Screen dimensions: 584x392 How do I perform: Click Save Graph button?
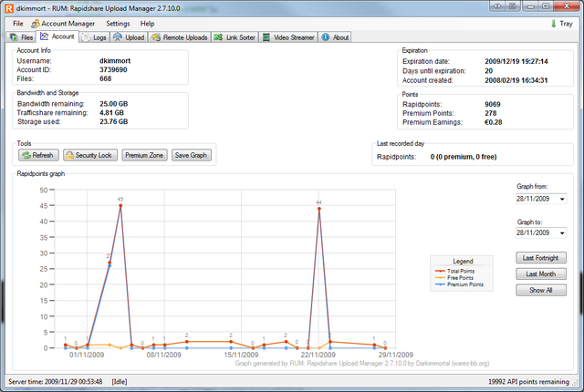coord(192,155)
